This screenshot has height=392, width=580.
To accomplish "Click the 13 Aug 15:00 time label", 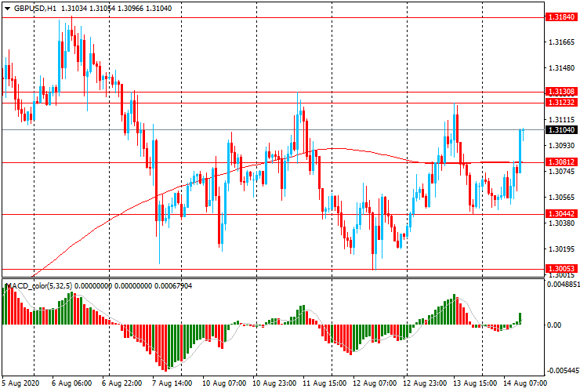I will [477, 384].
